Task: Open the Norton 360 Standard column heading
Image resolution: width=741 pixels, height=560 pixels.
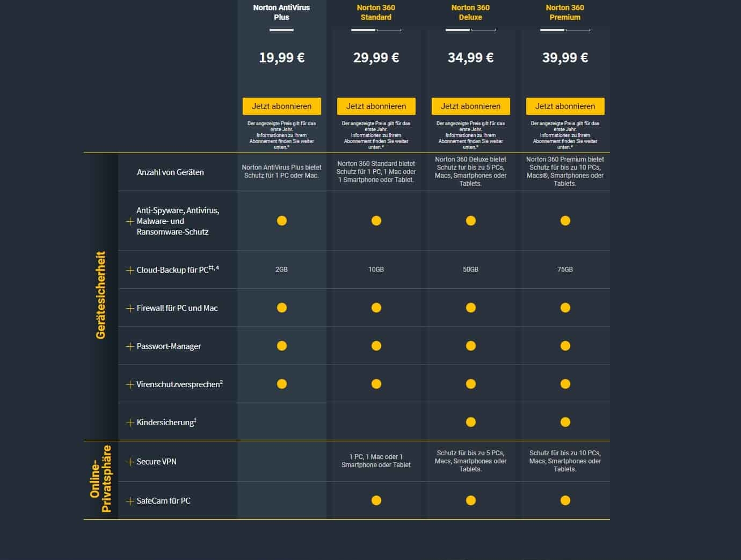Action: (x=376, y=12)
